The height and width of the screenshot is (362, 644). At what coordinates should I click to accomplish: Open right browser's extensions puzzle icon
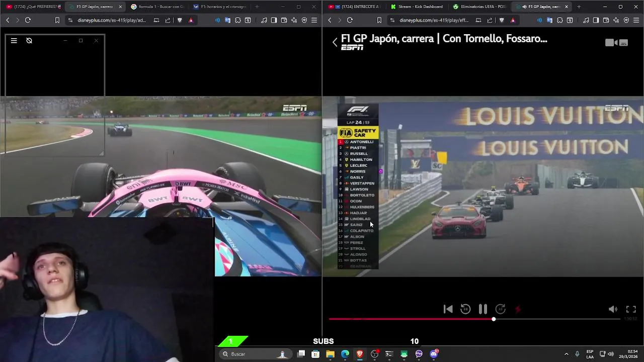tap(560, 20)
